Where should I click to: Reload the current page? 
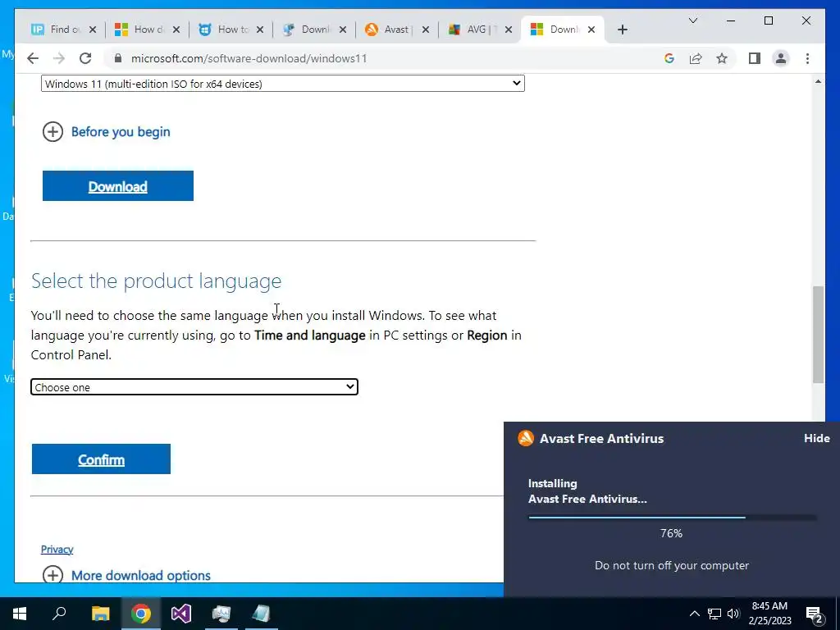pyautogui.click(x=85, y=58)
